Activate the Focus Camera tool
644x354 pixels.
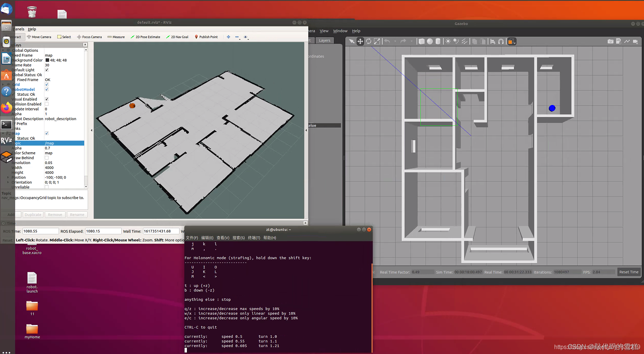tap(89, 37)
